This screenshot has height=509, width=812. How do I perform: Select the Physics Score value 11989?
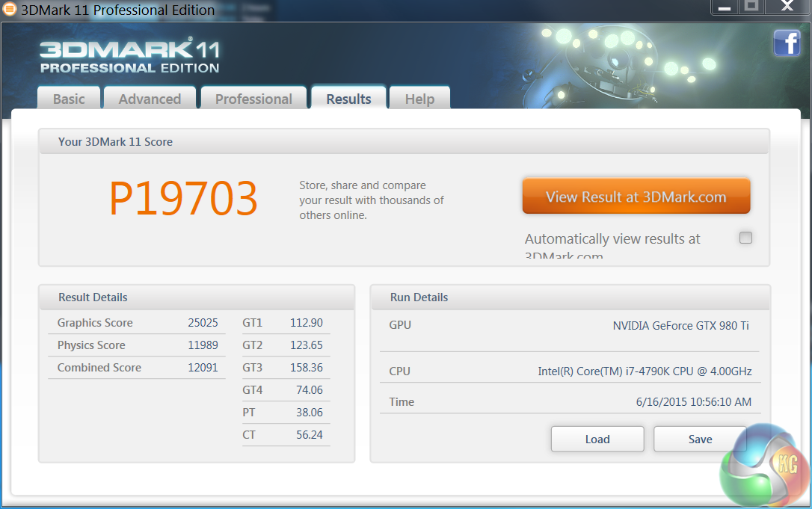pyautogui.click(x=203, y=345)
